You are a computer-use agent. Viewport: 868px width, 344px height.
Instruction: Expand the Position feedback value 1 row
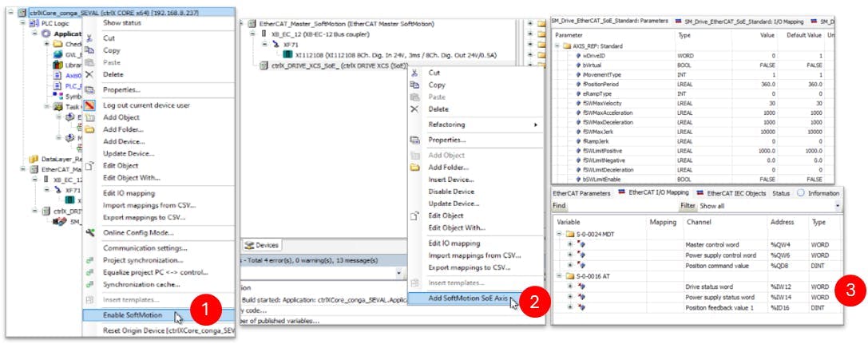coord(569,307)
